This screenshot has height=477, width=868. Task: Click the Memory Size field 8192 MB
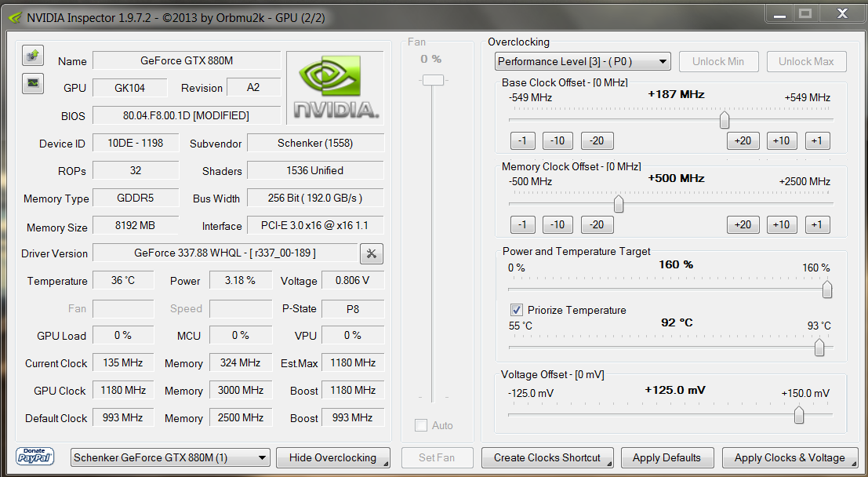point(136,225)
